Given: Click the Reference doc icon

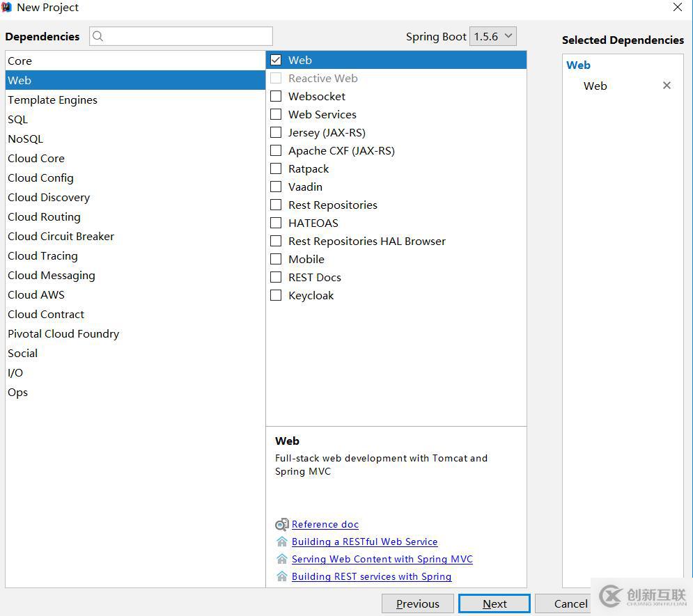Looking at the screenshot, I should (282, 525).
